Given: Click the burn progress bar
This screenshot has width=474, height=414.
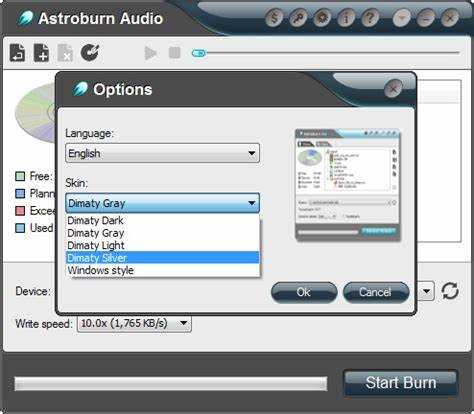Looking at the screenshot, I should (171, 384).
